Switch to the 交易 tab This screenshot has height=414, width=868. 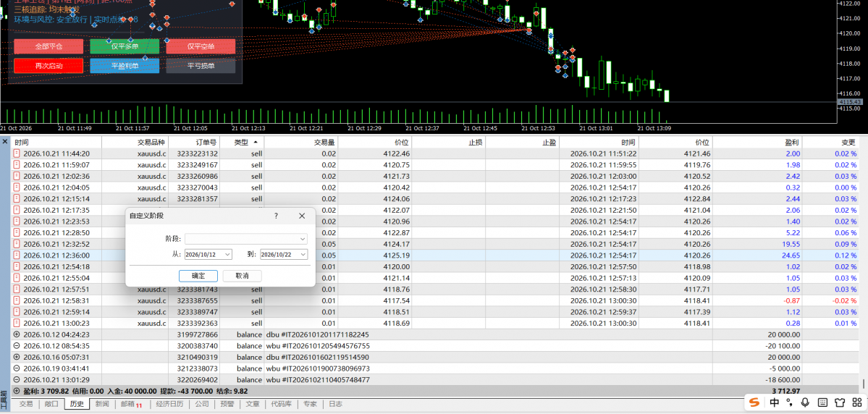(26, 404)
